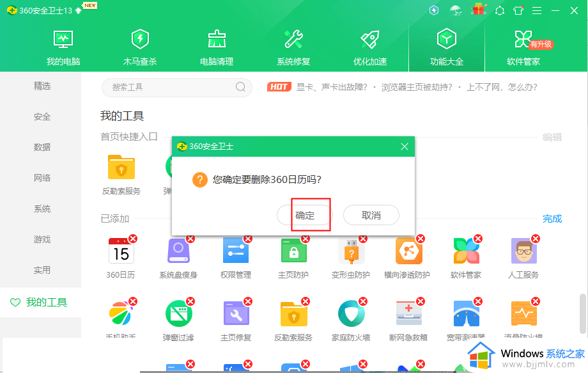Click the 断网急救箱 tool icon
Screen dimensions: 588x373
(x=409, y=313)
